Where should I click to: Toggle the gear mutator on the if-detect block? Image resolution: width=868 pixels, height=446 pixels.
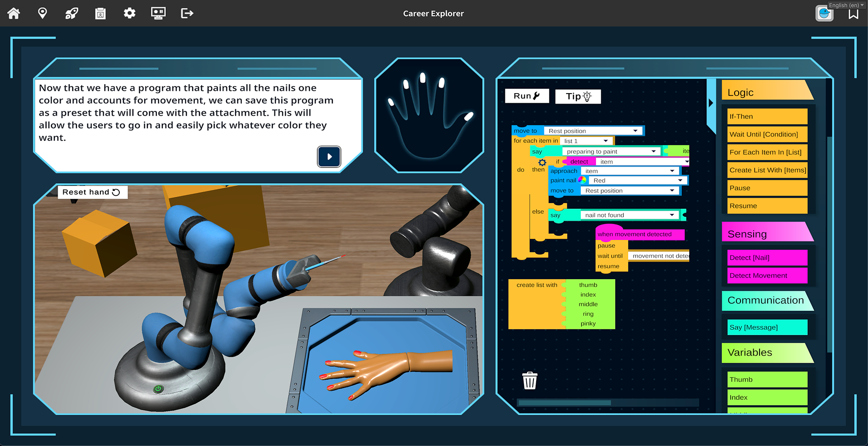(542, 162)
